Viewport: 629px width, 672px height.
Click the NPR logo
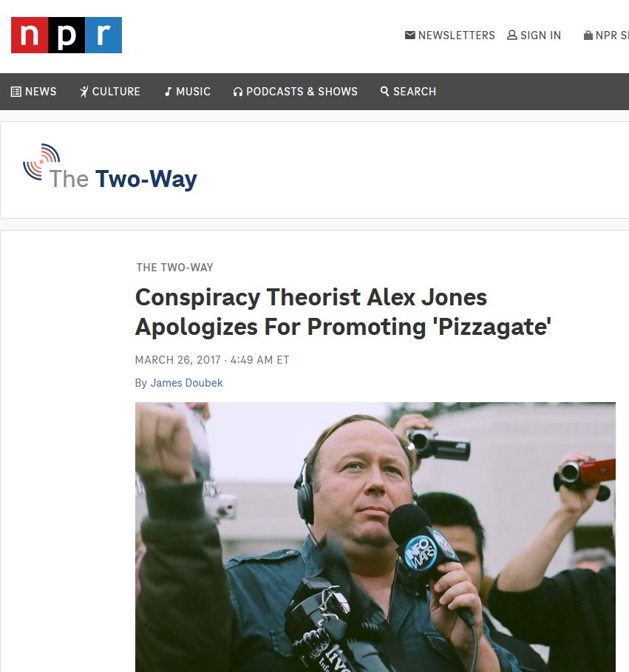(x=67, y=35)
